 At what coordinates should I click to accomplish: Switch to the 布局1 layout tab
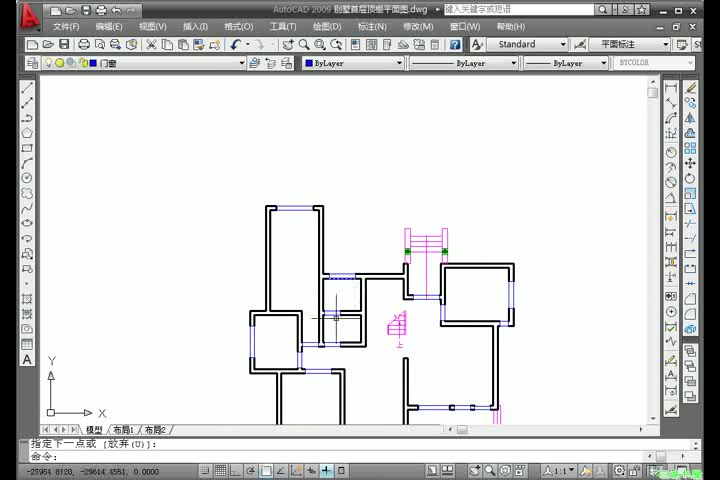coord(123,430)
